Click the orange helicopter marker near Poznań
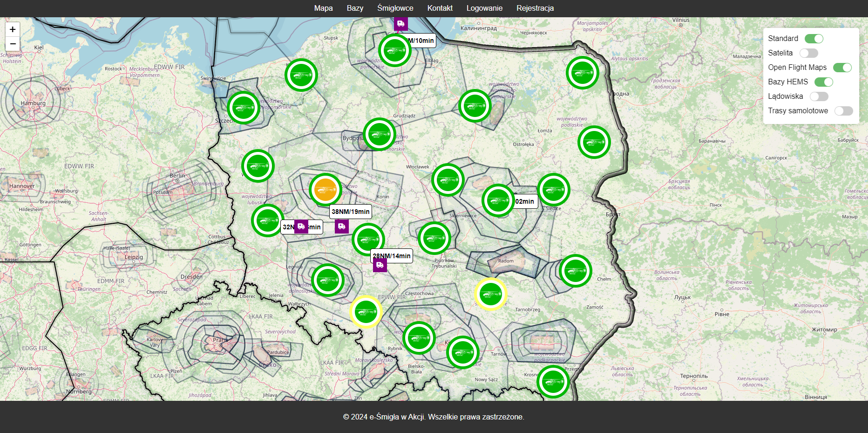 click(x=325, y=190)
